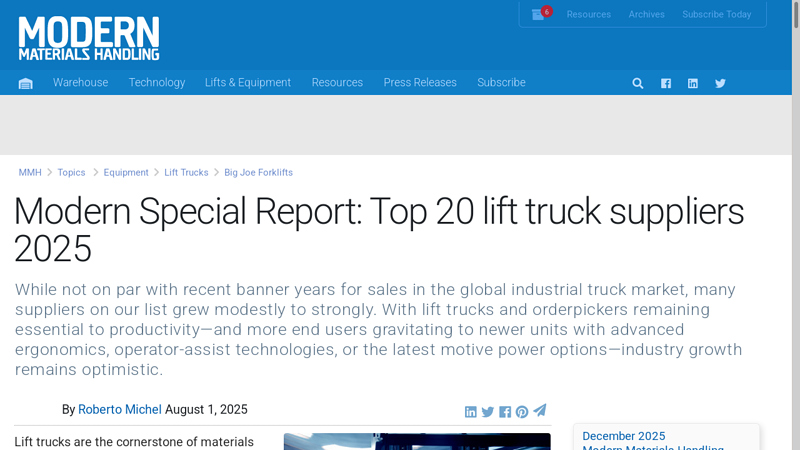Click Subscribe Today link
The width and height of the screenshot is (800, 450).
[x=717, y=14]
